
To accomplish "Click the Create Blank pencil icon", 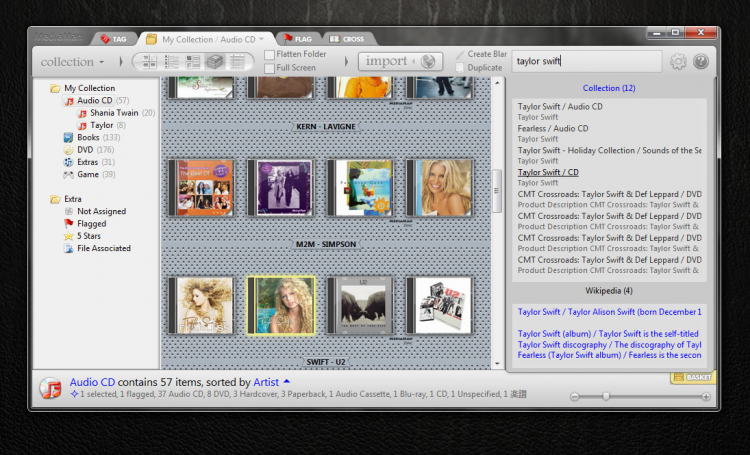I will 460,55.
